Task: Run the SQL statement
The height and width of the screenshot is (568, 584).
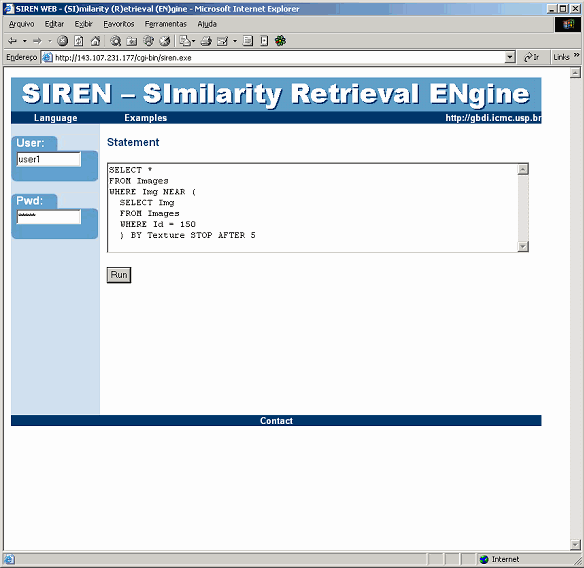Action: 119,275
